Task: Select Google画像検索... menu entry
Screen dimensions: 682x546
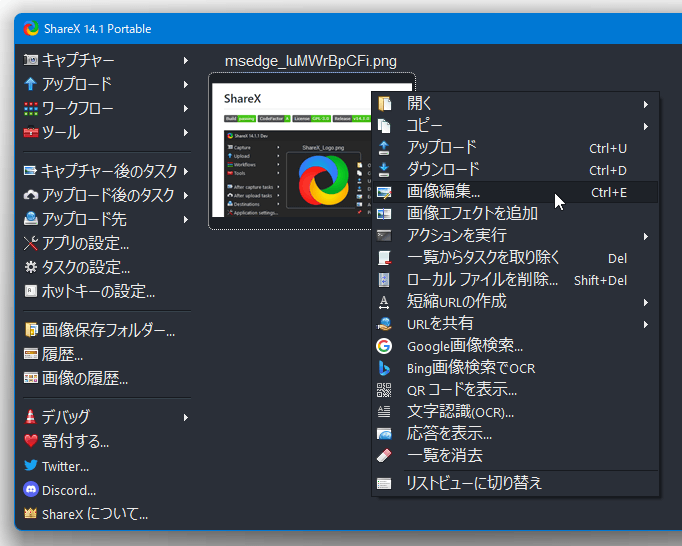Action: (515, 346)
